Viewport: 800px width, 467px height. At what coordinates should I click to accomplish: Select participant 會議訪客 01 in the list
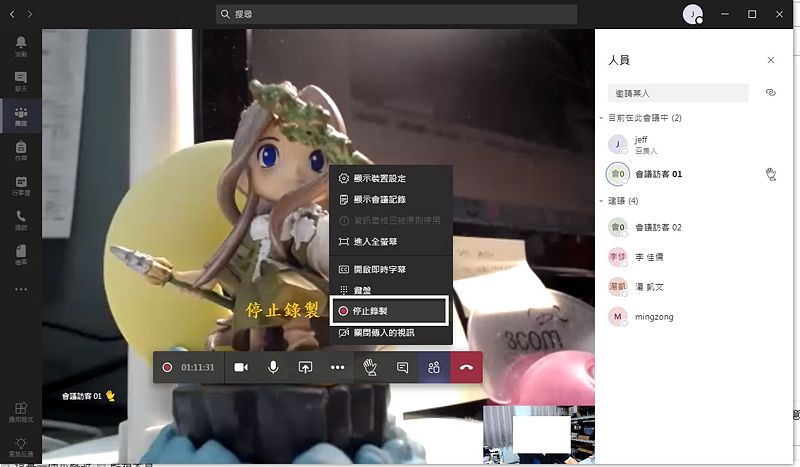694,174
